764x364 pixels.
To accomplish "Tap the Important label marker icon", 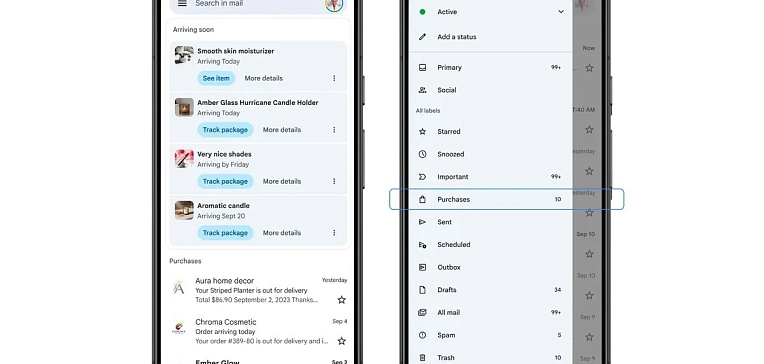I will [422, 177].
